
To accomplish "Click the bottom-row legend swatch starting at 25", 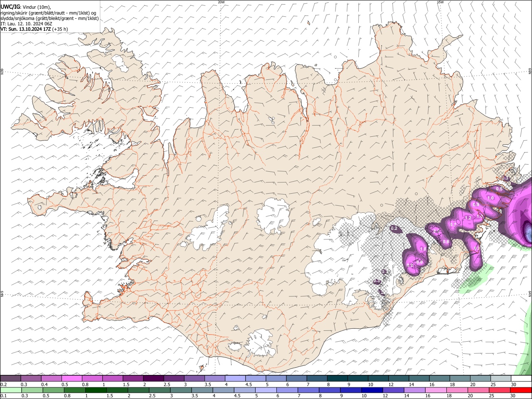I will 500,390.
